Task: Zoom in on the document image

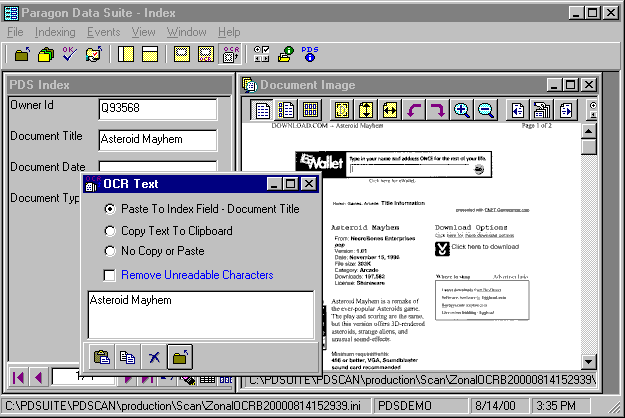Action: coord(462,110)
